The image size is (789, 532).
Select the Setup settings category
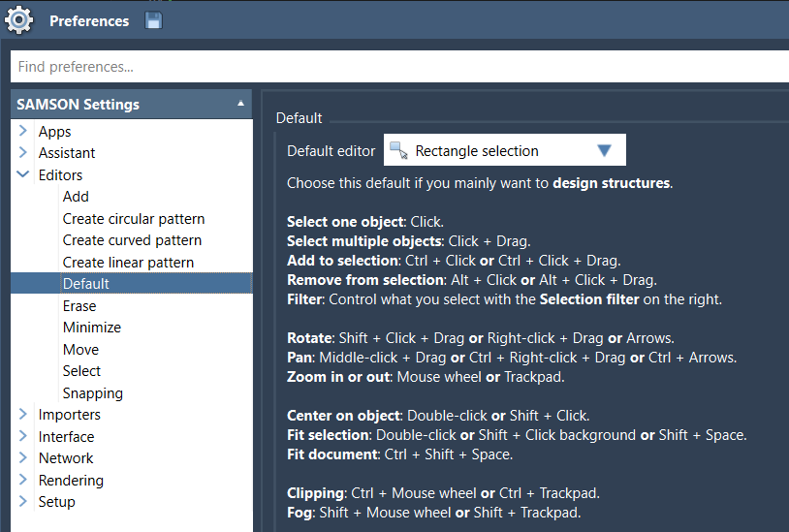tap(57, 502)
